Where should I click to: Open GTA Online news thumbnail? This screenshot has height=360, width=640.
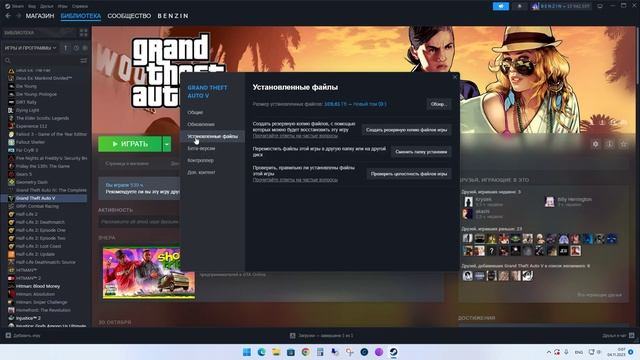pyautogui.click(x=149, y=273)
